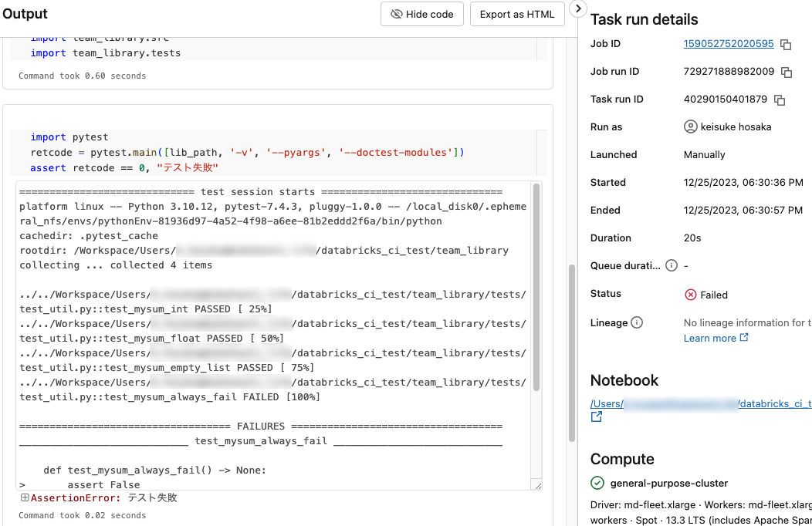Click the green cluster status check icon
This screenshot has height=526, width=812.
[x=597, y=483]
